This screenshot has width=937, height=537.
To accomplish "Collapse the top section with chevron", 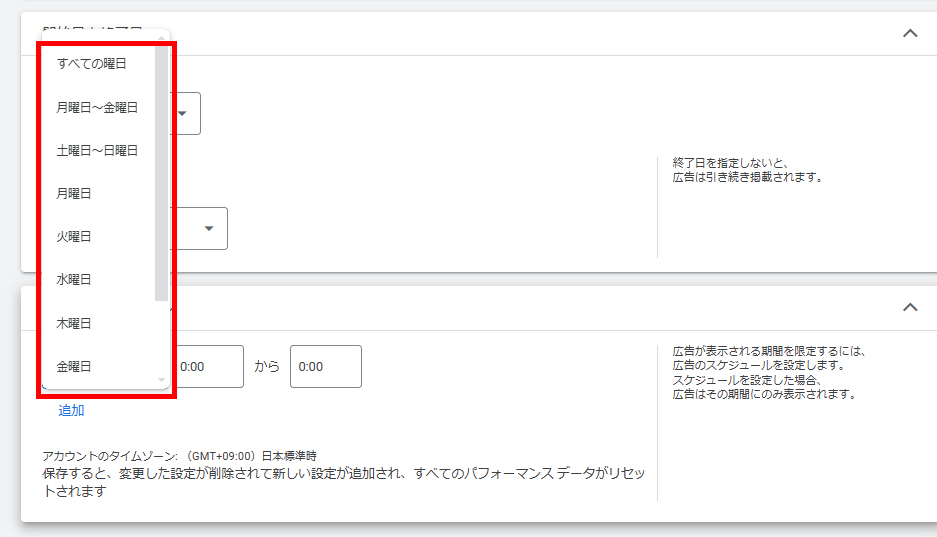I will pos(910,33).
